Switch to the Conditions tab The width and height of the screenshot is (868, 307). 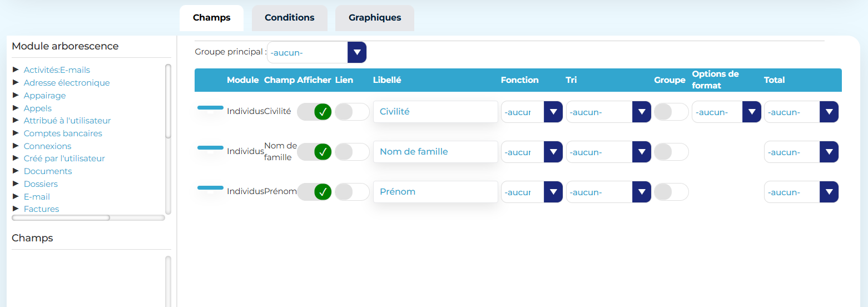pos(289,18)
